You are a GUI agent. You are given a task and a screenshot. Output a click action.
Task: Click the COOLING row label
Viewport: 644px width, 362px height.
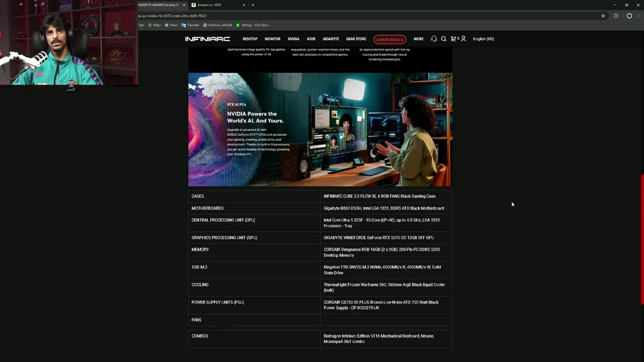pyautogui.click(x=200, y=285)
